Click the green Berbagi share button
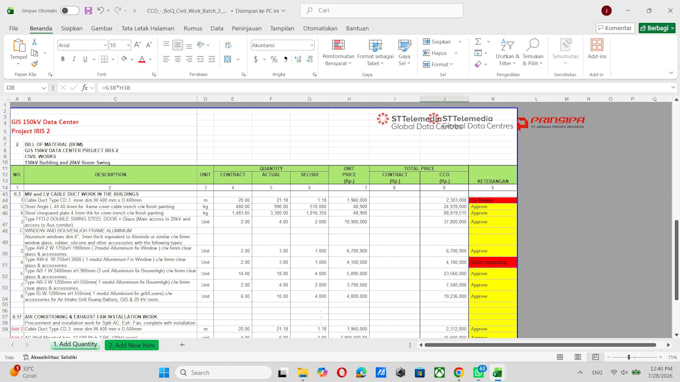 coord(657,28)
